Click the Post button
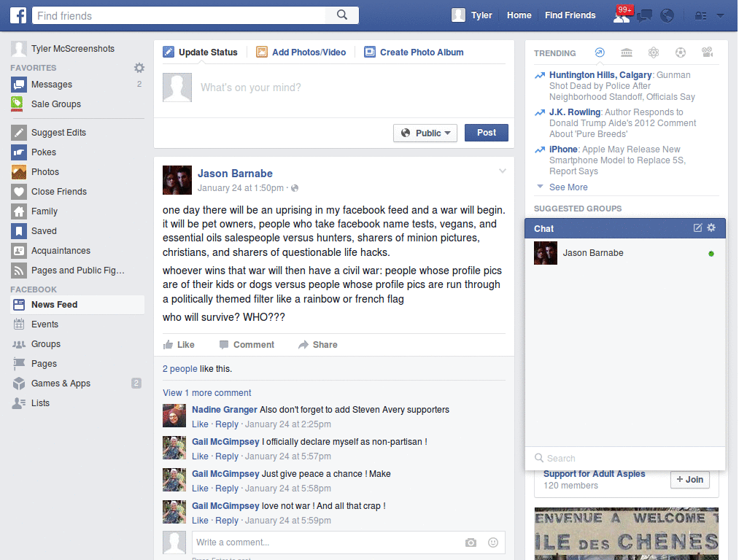The height and width of the screenshot is (560, 747). (487, 133)
